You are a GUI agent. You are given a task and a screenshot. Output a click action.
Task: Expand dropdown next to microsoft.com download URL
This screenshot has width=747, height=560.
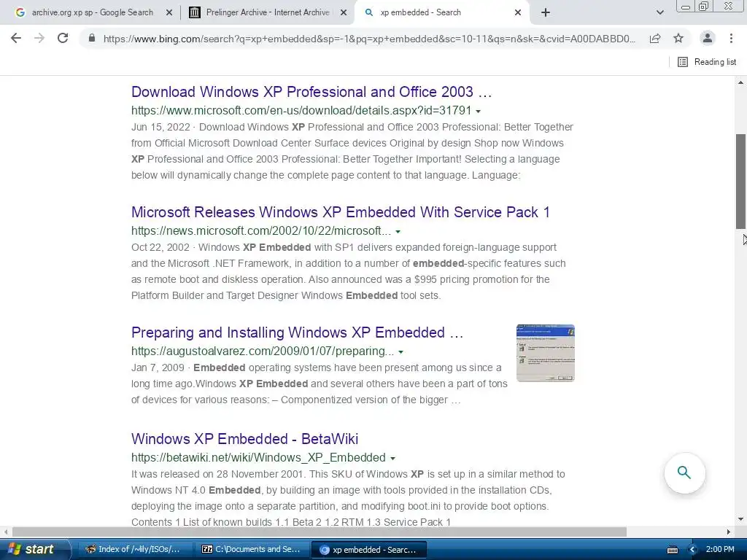pos(479,112)
